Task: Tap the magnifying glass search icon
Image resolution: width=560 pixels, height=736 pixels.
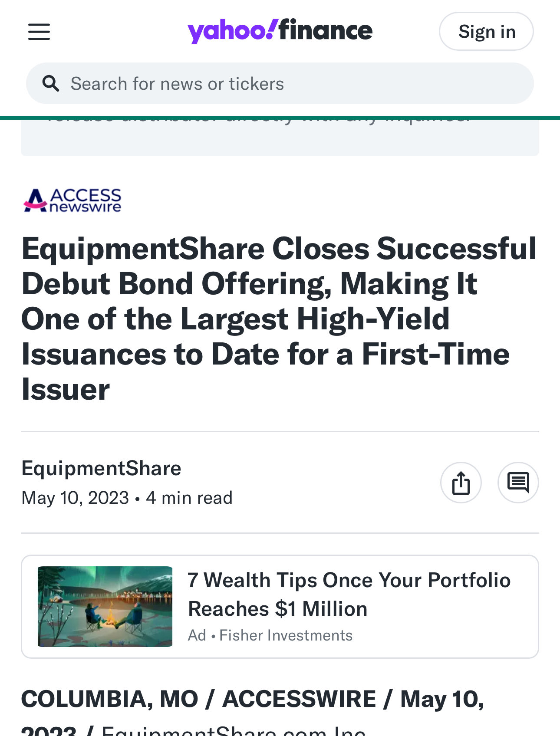Action: tap(51, 83)
